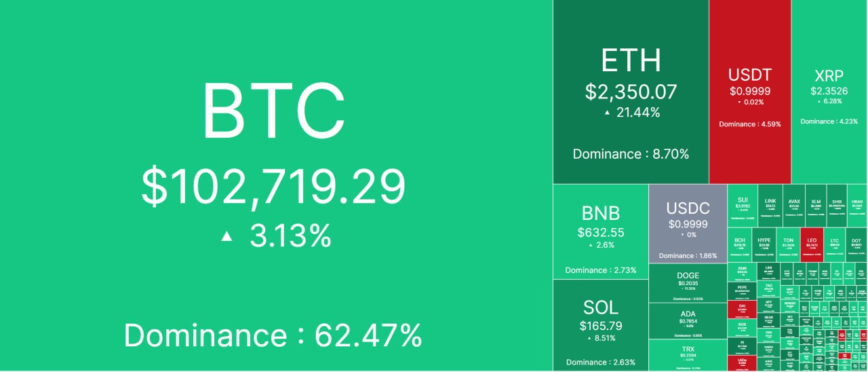The width and height of the screenshot is (868, 372).
Task: Open the AVAX tile
Action: [794, 206]
